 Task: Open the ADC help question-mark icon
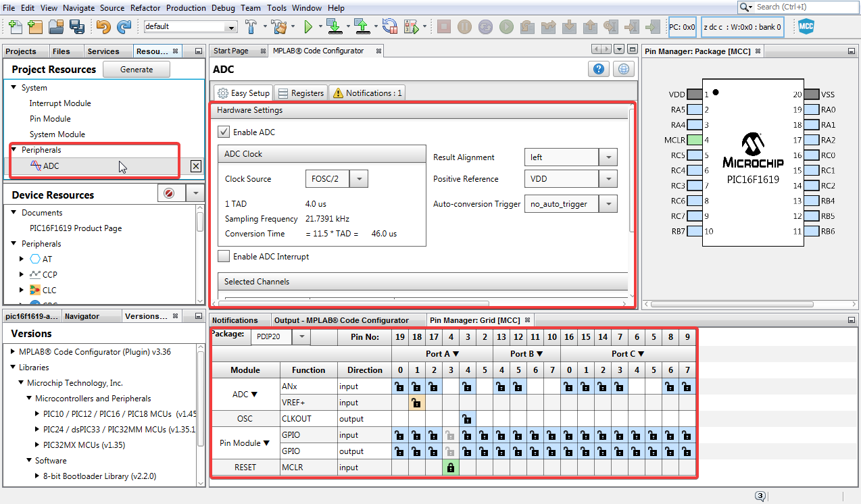pyautogui.click(x=598, y=68)
